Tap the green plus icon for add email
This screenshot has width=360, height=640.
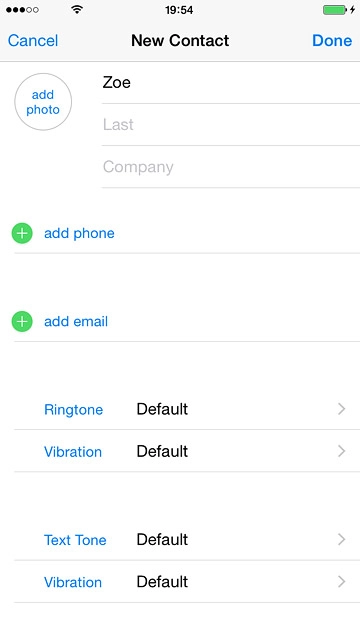[22, 322]
